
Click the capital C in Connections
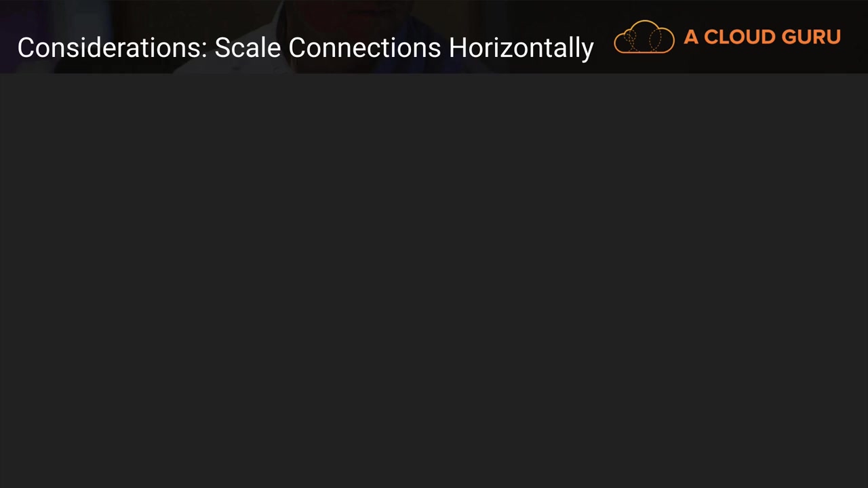297,48
